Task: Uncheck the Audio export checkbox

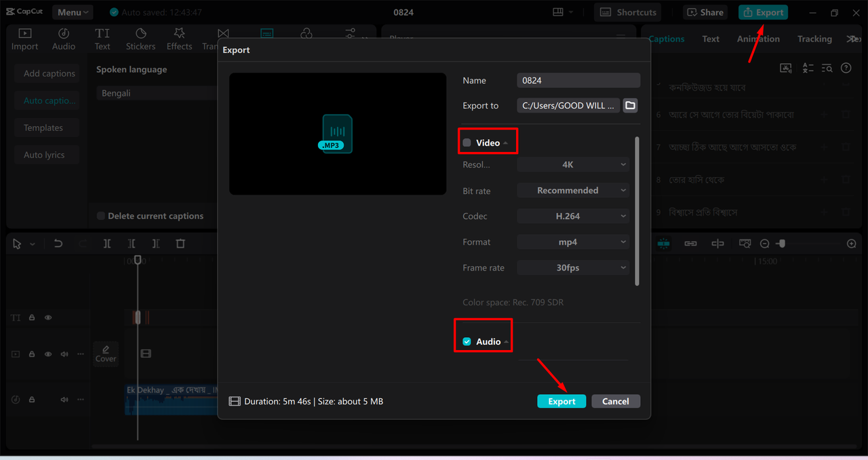Action: point(467,341)
